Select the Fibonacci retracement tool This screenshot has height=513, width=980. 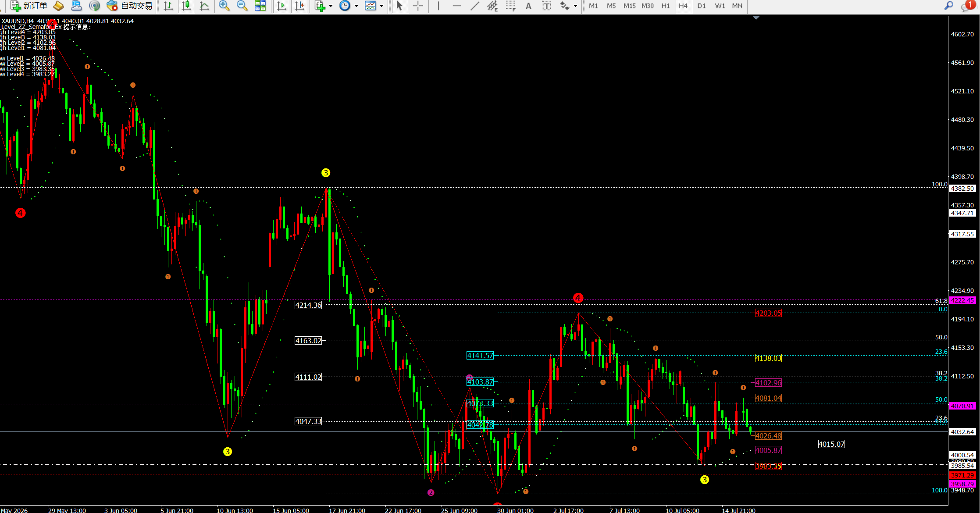pyautogui.click(x=510, y=6)
